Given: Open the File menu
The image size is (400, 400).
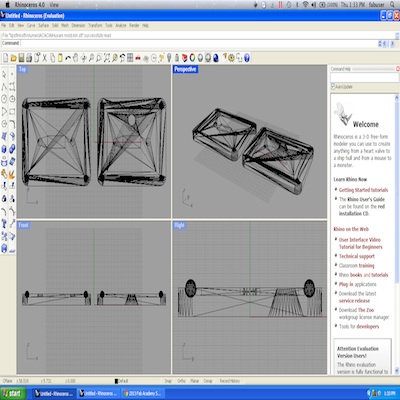Looking at the screenshot, I should coord(4,25).
